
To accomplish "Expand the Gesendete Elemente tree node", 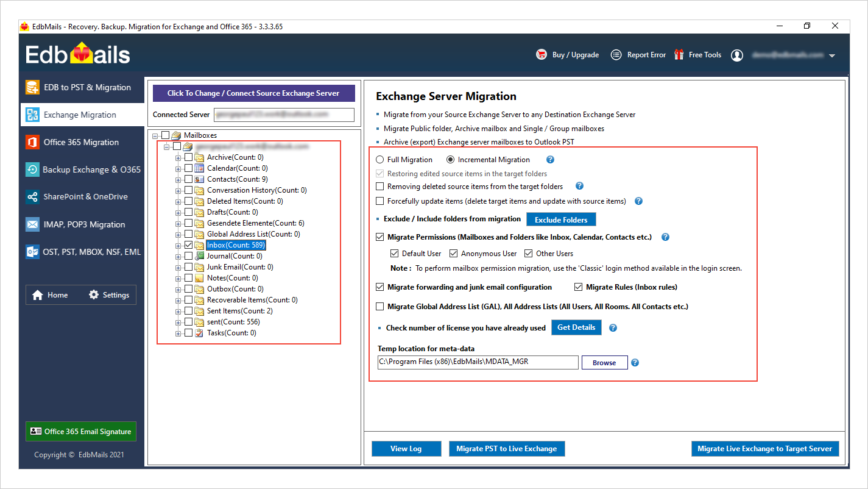I will point(178,223).
